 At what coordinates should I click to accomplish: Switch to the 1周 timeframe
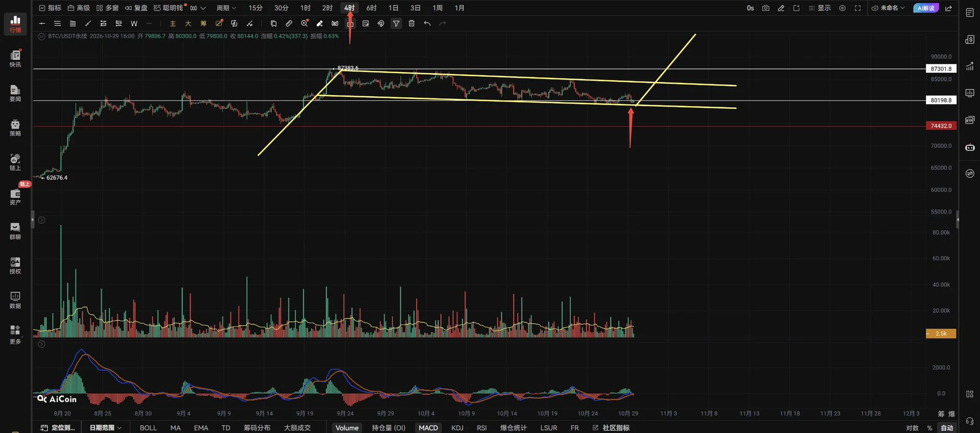(x=437, y=8)
